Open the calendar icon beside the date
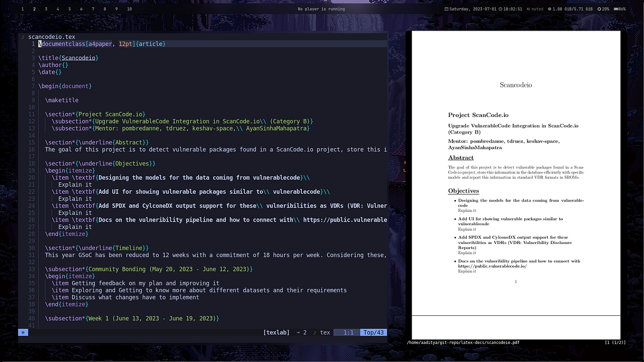This screenshot has width=644, height=362. click(447, 9)
